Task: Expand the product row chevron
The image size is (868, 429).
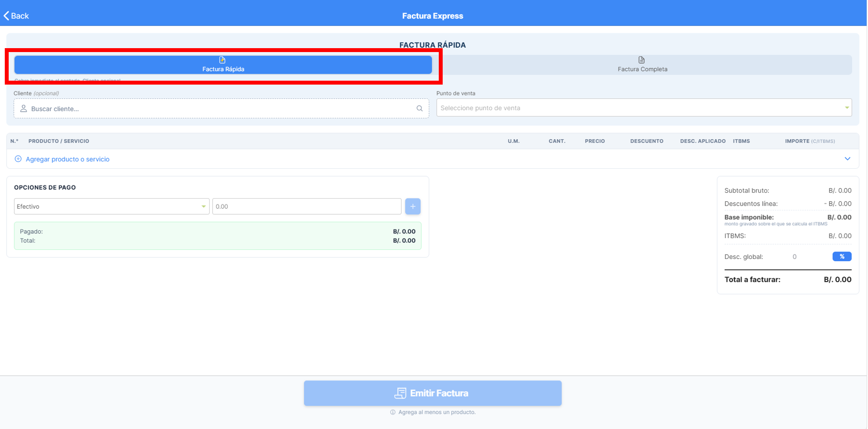Action: click(847, 159)
